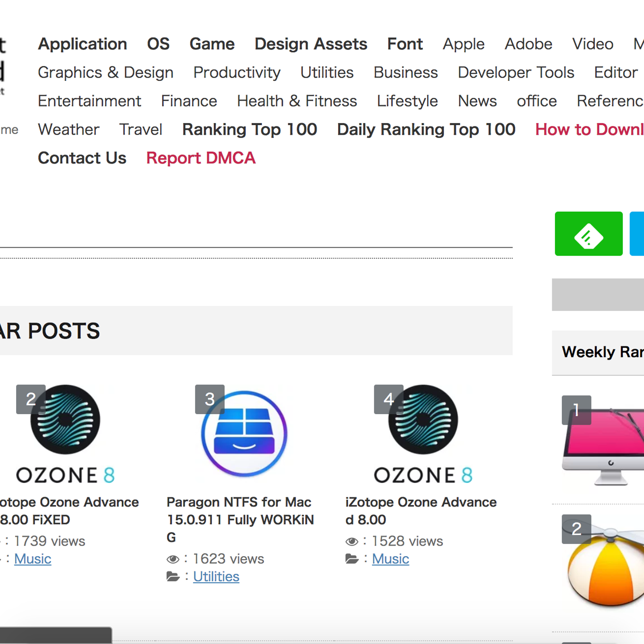644x644 pixels.
Task: Open Daily Ranking Top 100 page
Action: click(x=426, y=130)
